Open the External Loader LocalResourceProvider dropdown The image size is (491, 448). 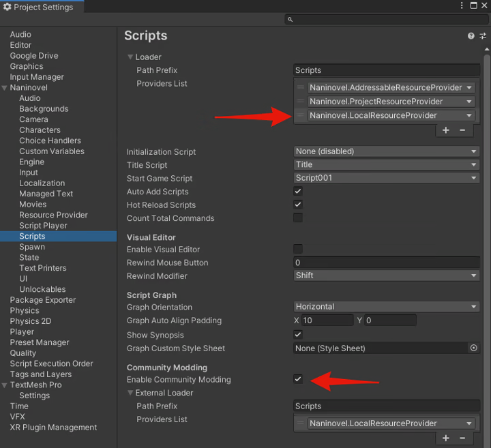(391, 423)
